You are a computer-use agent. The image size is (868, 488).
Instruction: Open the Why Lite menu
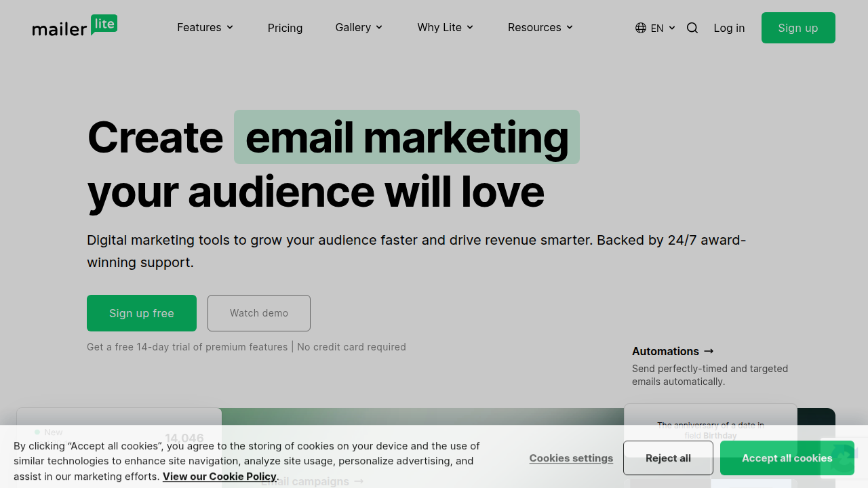click(x=446, y=27)
